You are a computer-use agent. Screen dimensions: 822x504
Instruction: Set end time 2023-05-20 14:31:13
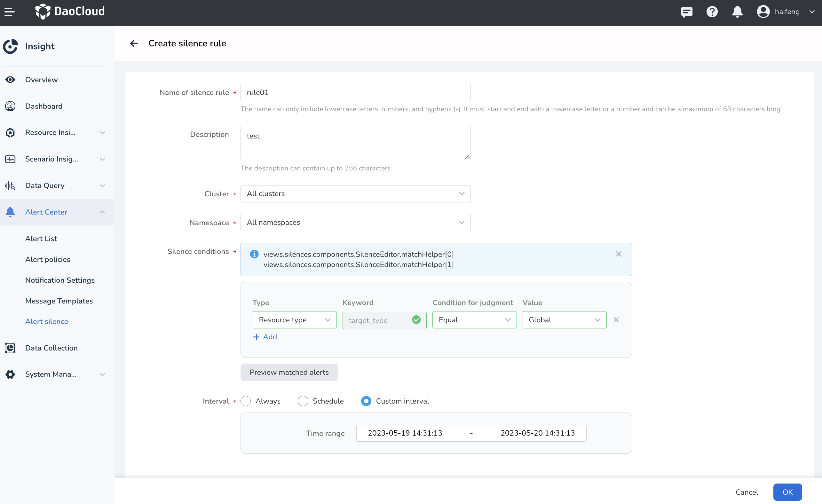[x=537, y=433]
